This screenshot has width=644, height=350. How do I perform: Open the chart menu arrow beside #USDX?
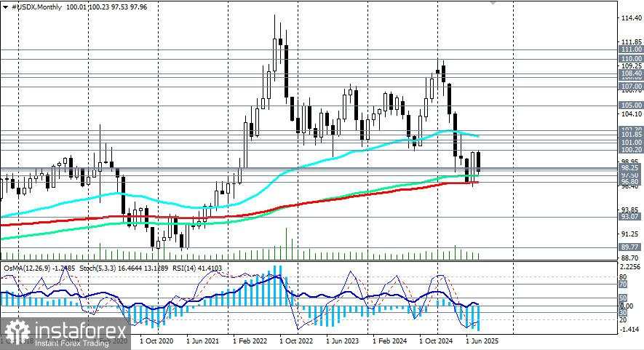coord(5,7)
